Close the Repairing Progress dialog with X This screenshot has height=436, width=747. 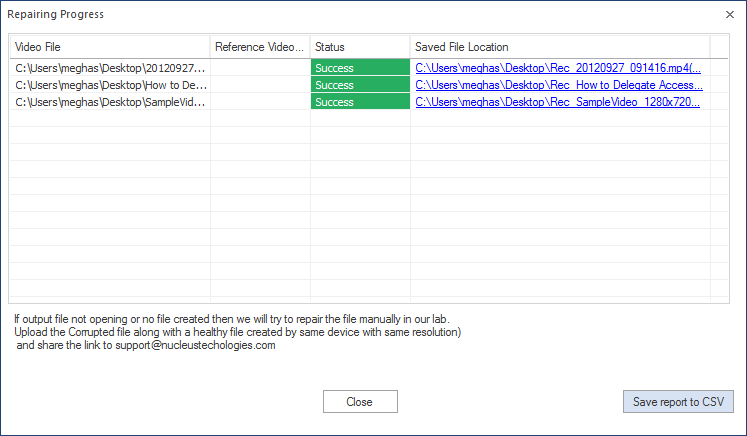pos(730,14)
